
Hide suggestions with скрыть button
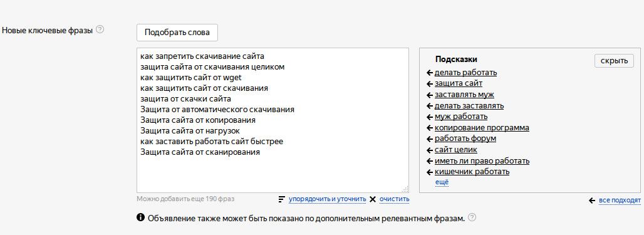point(614,61)
